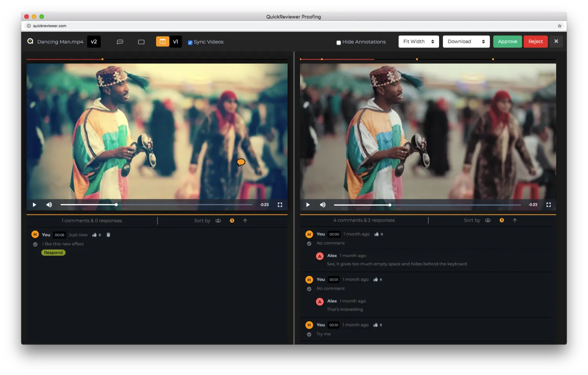The image size is (588, 375).
Task: Mute the right video volume icon
Action: coord(323,205)
